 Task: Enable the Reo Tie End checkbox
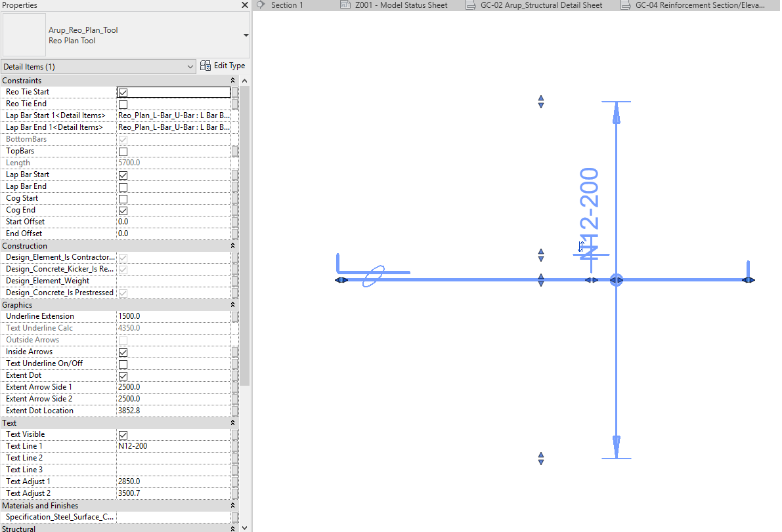pos(123,104)
